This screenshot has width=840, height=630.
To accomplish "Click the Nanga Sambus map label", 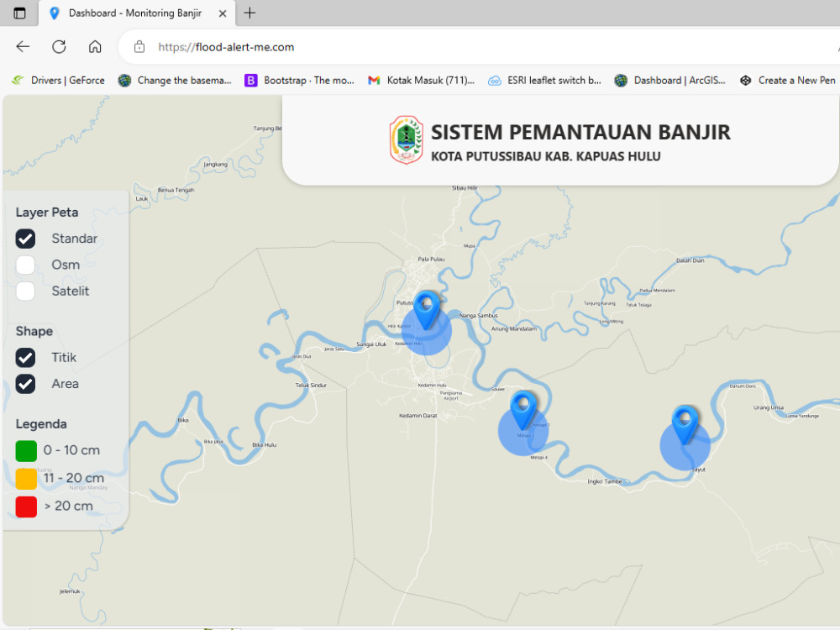I will (x=479, y=316).
